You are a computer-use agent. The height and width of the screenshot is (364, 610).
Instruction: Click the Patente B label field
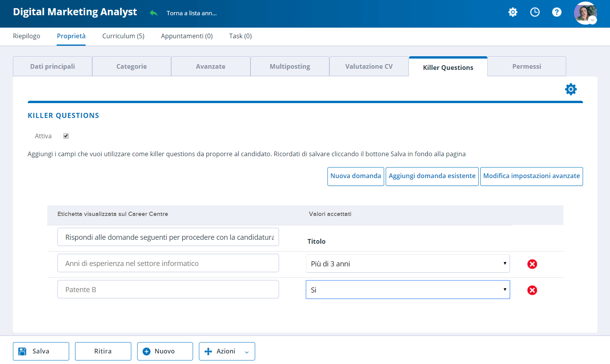(x=168, y=289)
